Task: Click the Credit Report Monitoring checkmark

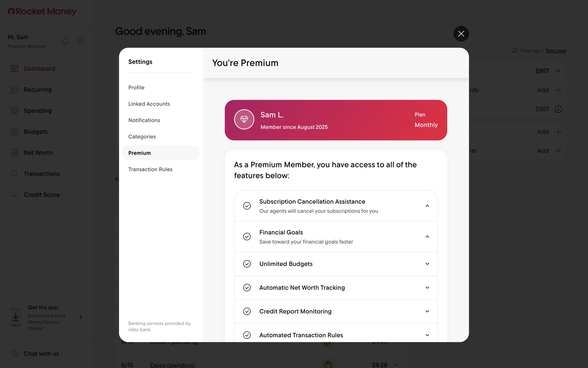Action: (247, 311)
